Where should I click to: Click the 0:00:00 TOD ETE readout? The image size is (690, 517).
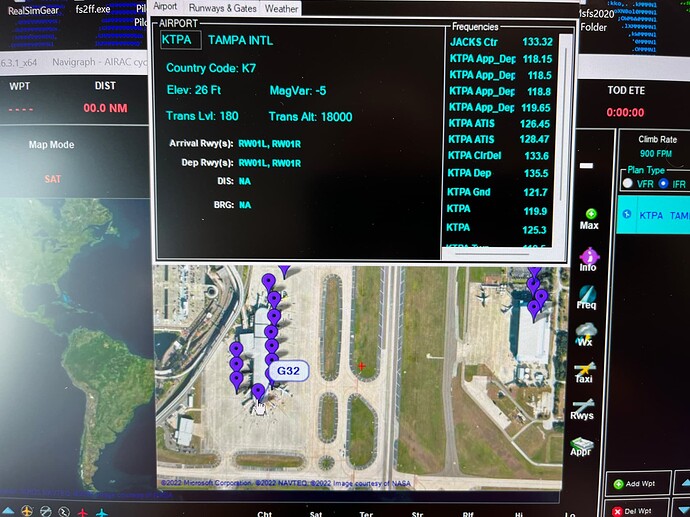625,112
